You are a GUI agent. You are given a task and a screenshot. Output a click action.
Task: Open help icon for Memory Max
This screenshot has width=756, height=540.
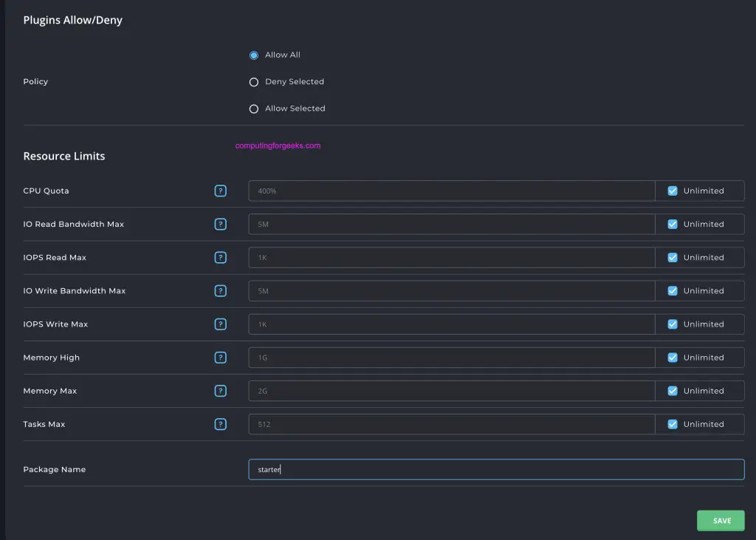click(x=220, y=390)
